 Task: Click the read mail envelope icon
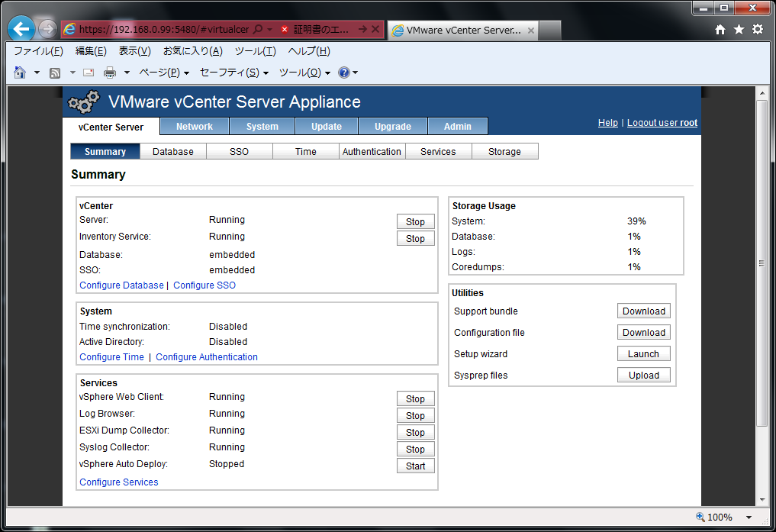click(89, 73)
